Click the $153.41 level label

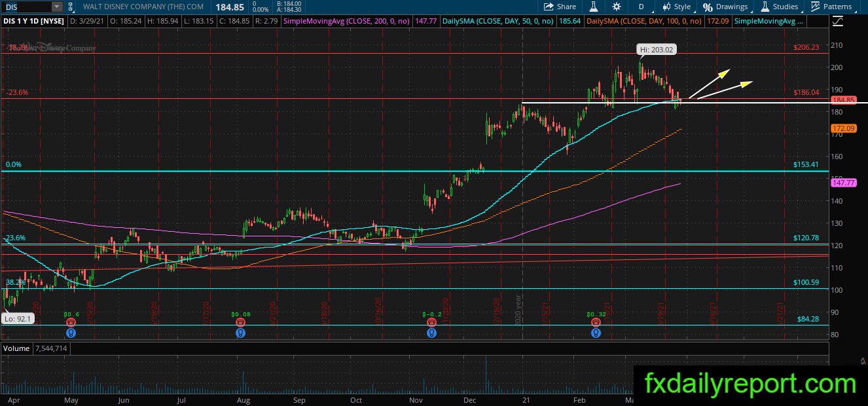(806, 164)
